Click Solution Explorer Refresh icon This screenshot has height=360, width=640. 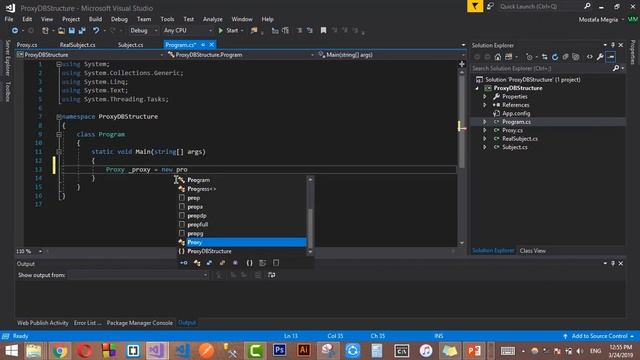555,57
